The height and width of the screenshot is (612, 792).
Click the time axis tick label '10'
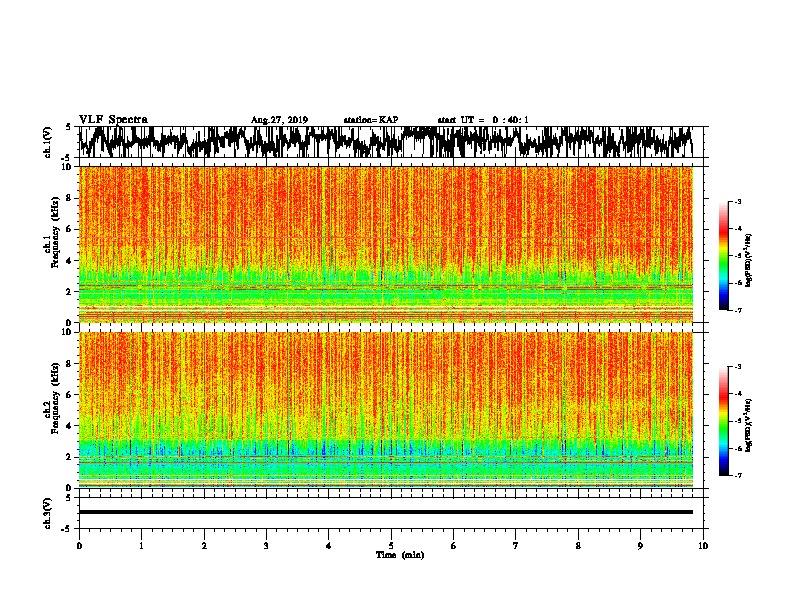click(x=703, y=546)
